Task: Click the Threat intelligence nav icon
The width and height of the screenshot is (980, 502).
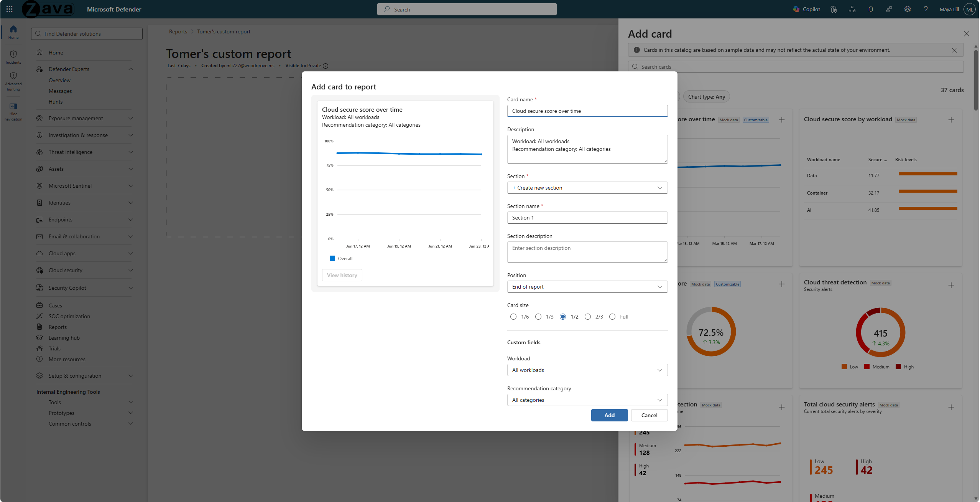Action: [39, 152]
